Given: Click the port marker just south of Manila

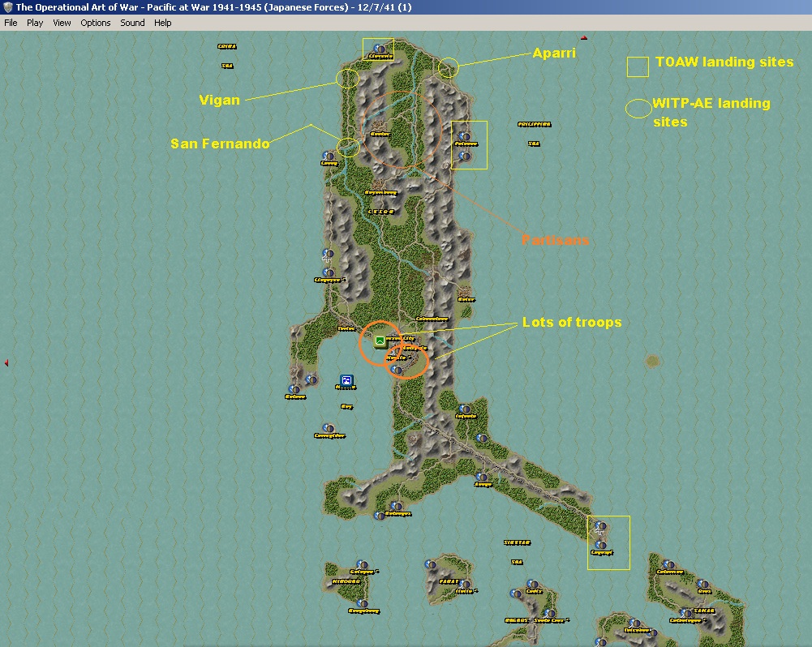Looking at the screenshot, I should tap(397, 370).
